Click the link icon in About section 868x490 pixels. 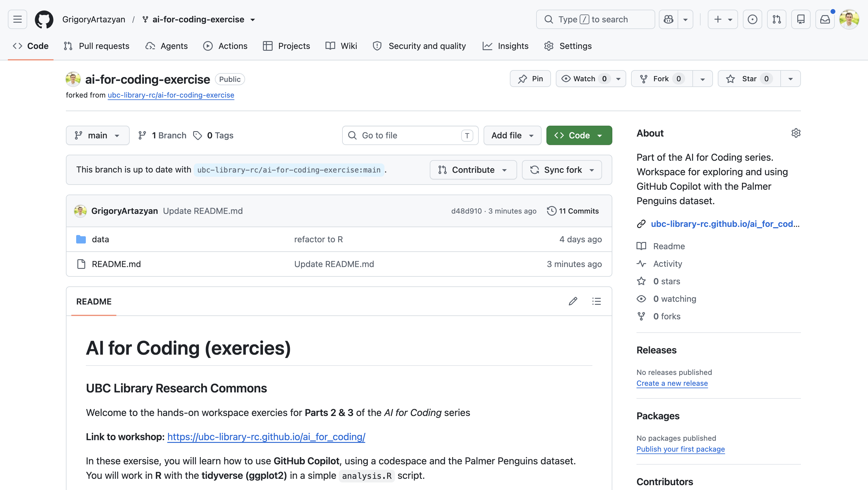tap(641, 224)
